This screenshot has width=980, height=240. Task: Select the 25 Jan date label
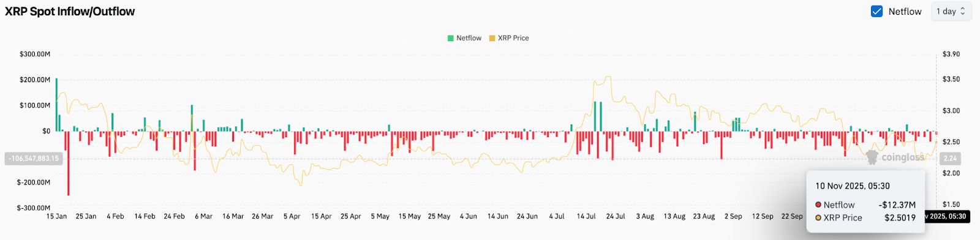click(x=86, y=216)
